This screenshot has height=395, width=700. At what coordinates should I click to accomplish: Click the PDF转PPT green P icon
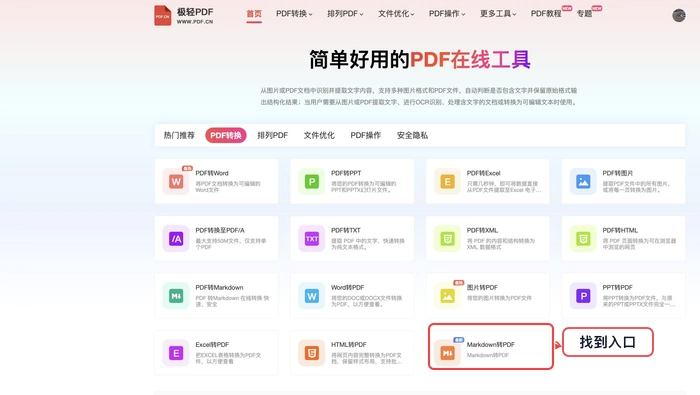click(x=312, y=182)
